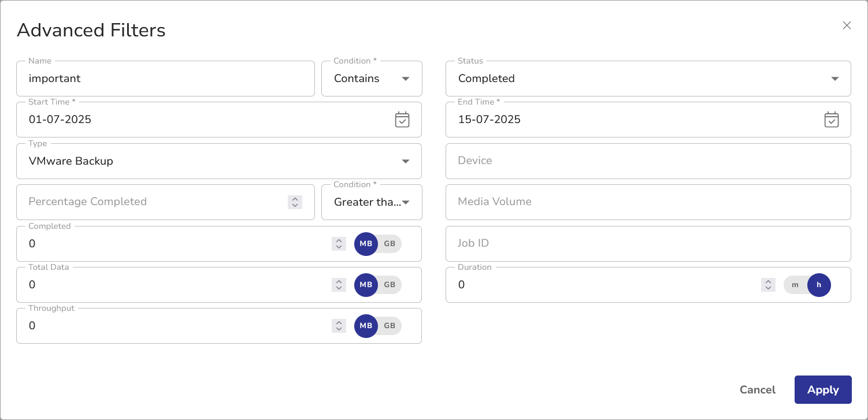Open the Start Time calendar picker
The image size is (868, 420).
tap(402, 120)
